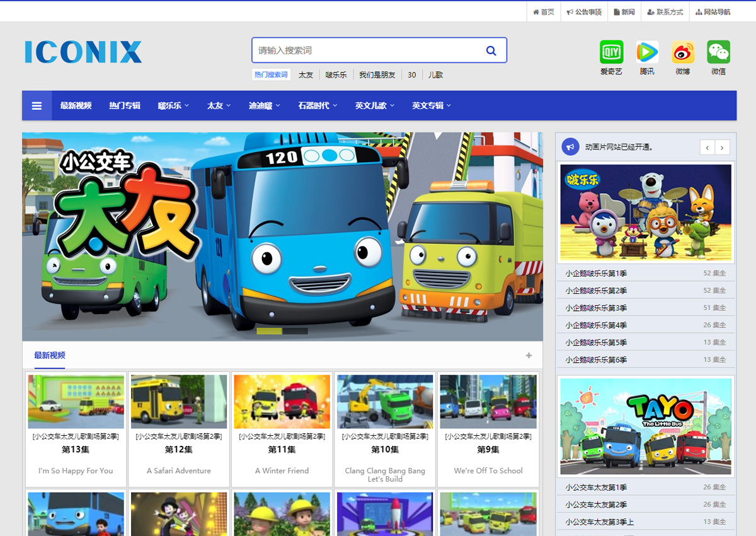Expand the 太友 dropdown menu

click(x=219, y=105)
